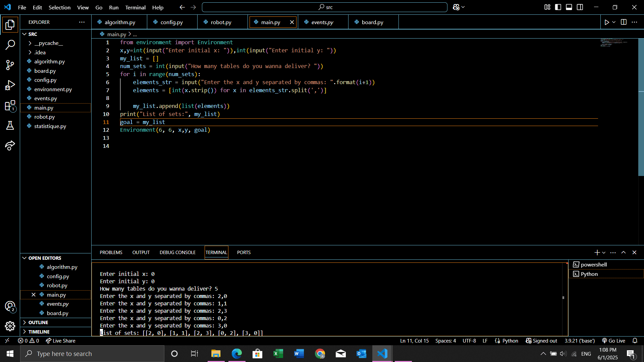Image resolution: width=644 pixels, height=362 pixels.
Task: Open the Ports panel tab
Action: tap(244, 252)
